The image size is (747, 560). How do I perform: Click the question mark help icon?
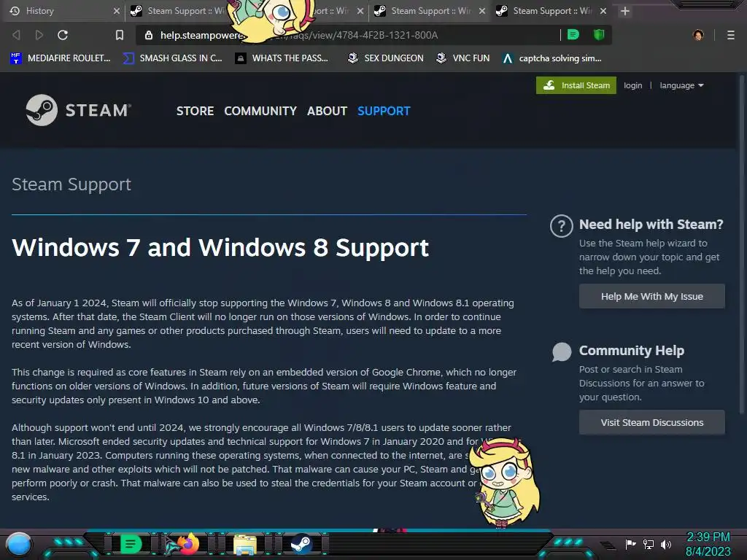click(x=562, y=226)
